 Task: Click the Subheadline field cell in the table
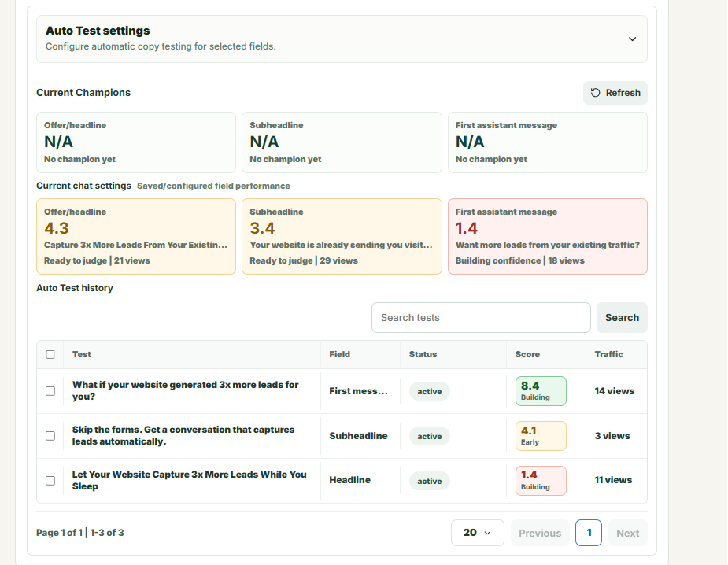click(358, 436)
